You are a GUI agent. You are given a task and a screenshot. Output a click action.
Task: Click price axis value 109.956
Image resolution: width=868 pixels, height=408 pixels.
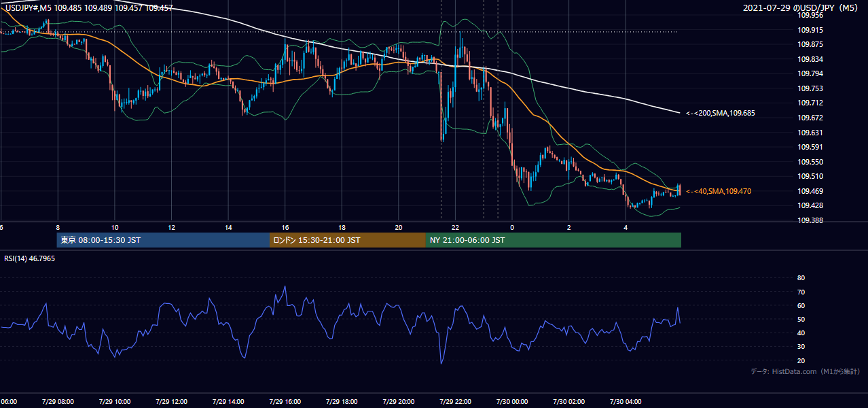[x=810, y=15]
